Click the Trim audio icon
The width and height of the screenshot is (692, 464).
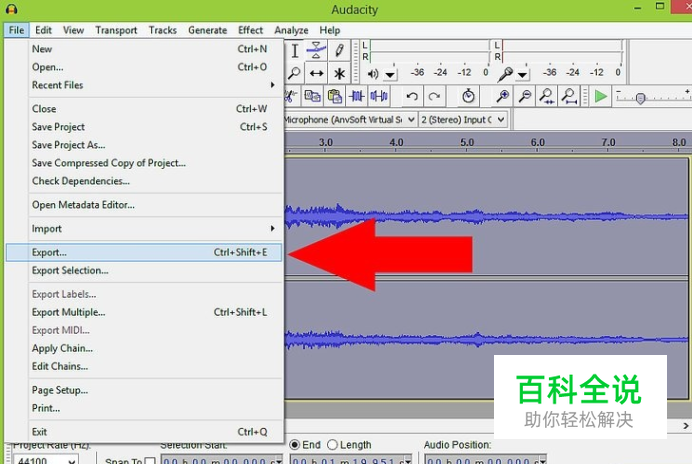[357, 96]
